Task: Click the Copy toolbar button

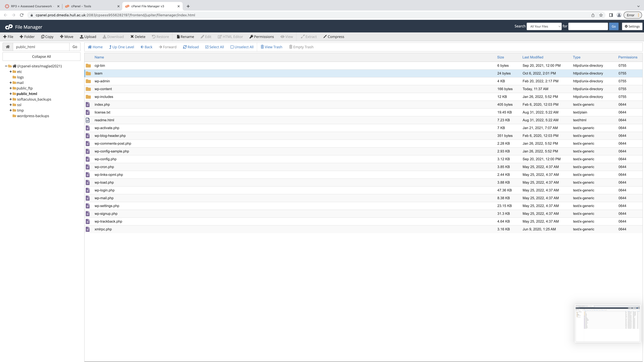Action: point(47,37)
